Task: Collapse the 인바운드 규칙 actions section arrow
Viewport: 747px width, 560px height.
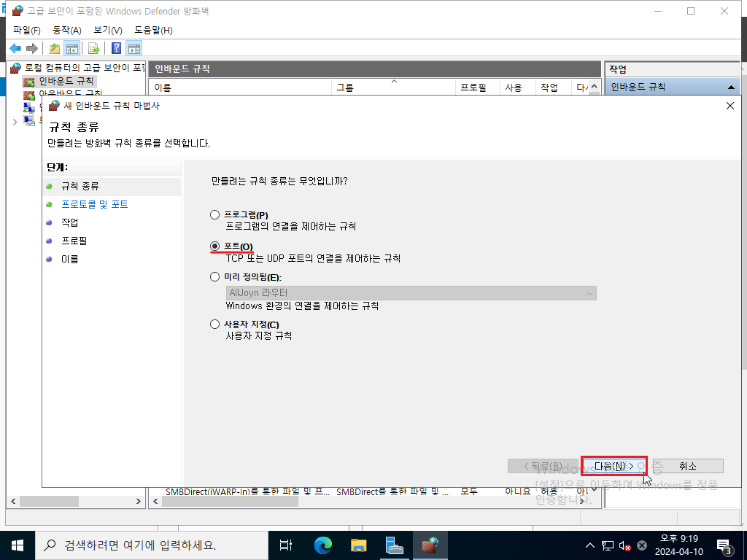Action: [731, 87]
